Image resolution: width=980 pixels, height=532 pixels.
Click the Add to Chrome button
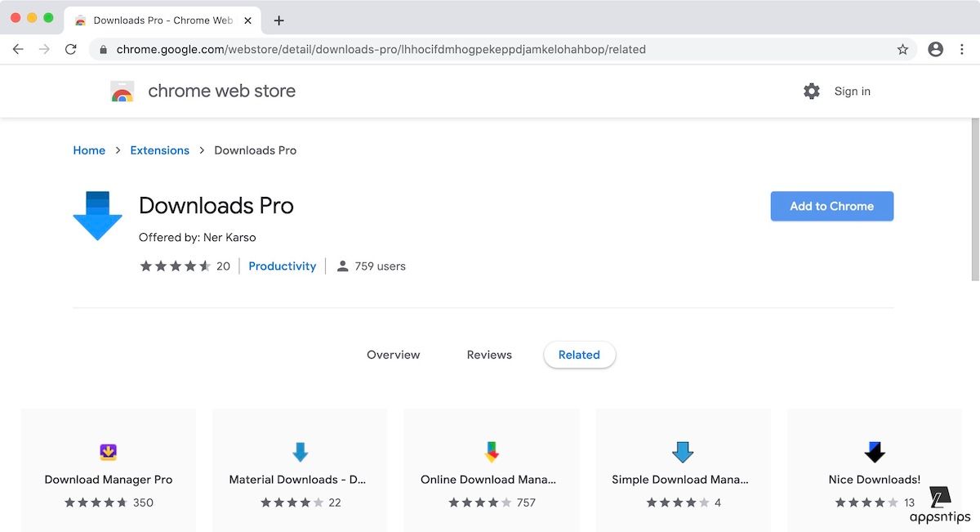831,206
